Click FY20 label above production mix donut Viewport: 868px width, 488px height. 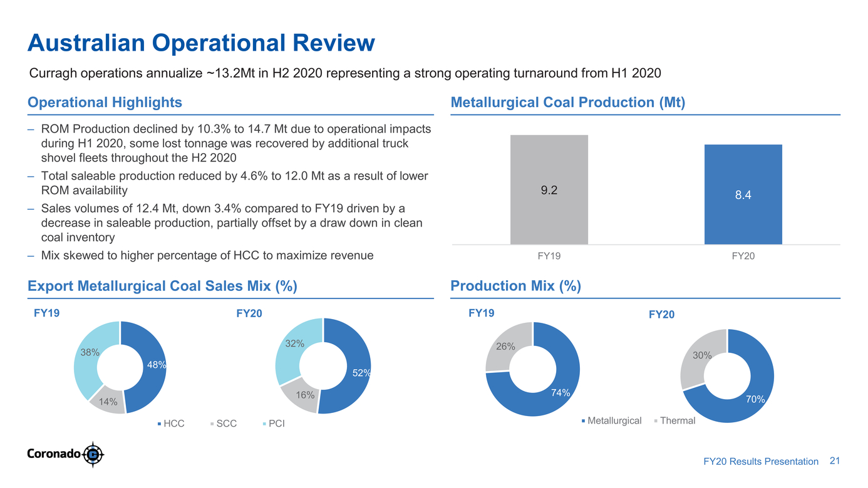[x=661, y=315]
